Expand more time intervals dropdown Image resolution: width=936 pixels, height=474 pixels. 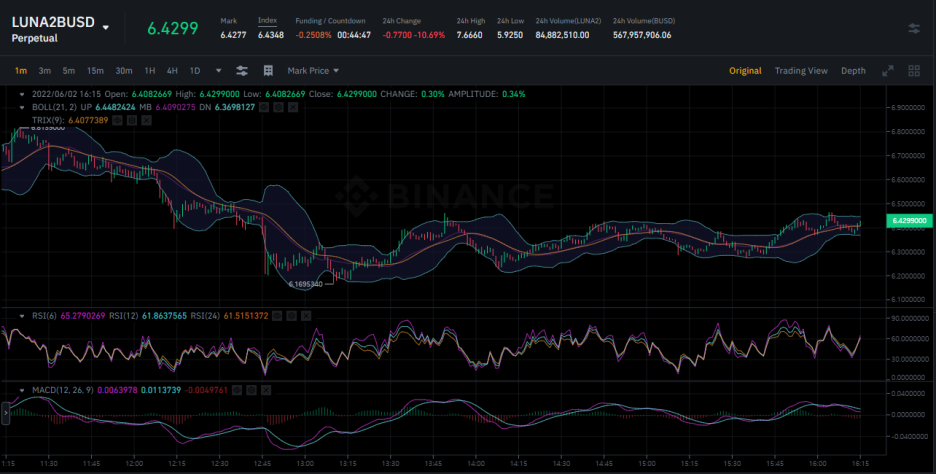coord(218,70)
